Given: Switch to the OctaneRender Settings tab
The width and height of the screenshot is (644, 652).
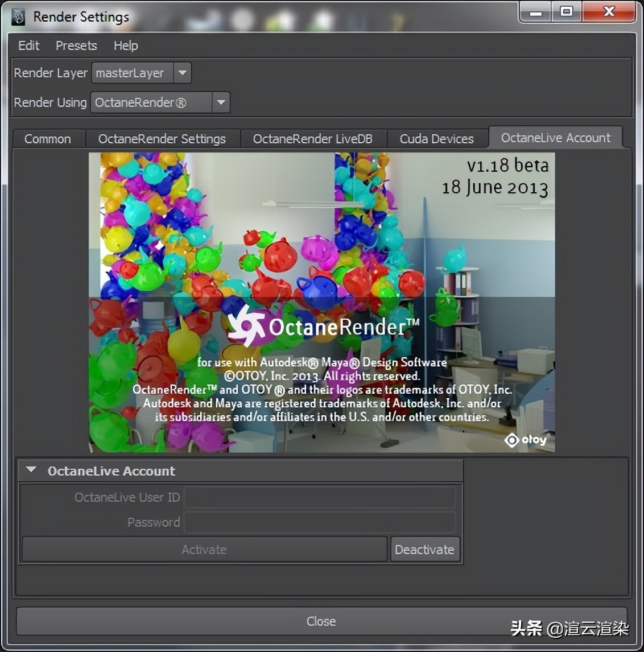Looking at the screenshot, I should (x=162, y=139).
